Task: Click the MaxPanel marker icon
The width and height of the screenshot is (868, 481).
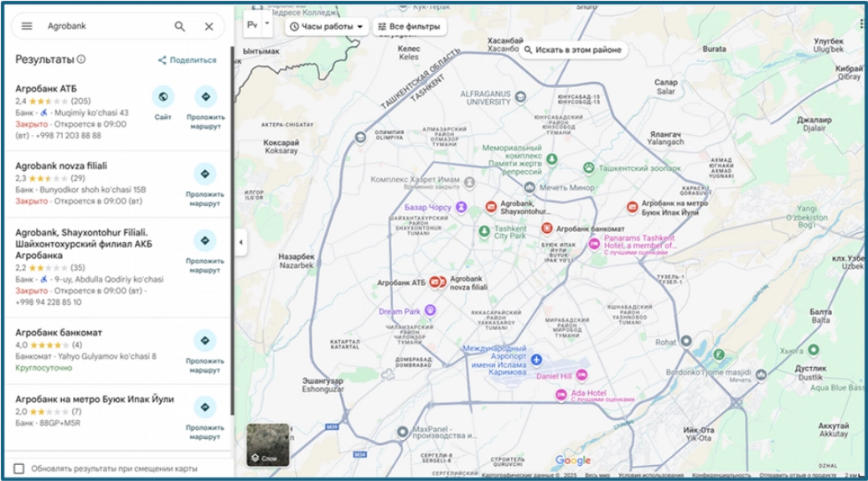Action: coord(403,432)
